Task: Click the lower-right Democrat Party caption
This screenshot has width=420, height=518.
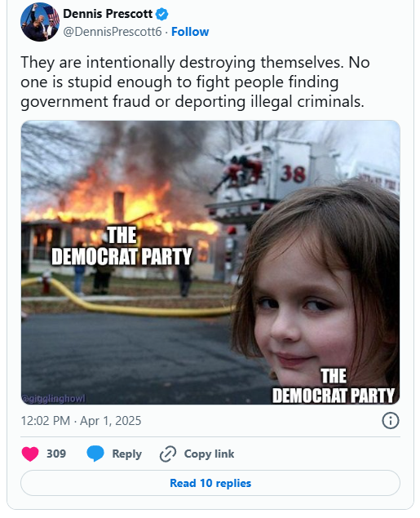Action: [334, 386]
